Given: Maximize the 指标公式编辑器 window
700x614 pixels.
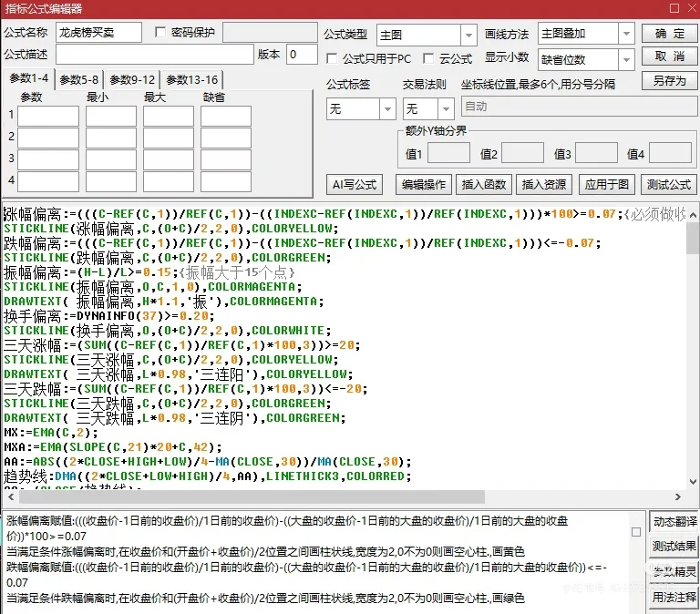Looking at the screenshot, I should (674, 8).
